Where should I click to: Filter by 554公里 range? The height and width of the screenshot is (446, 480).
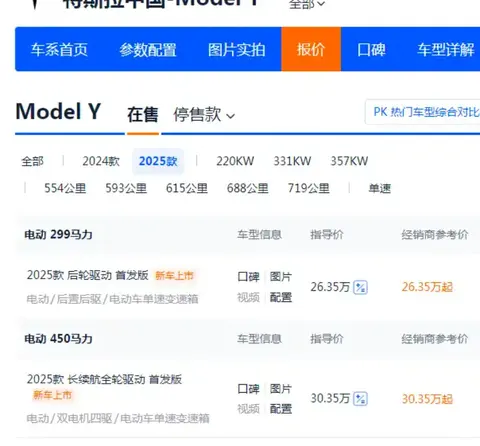65,188
